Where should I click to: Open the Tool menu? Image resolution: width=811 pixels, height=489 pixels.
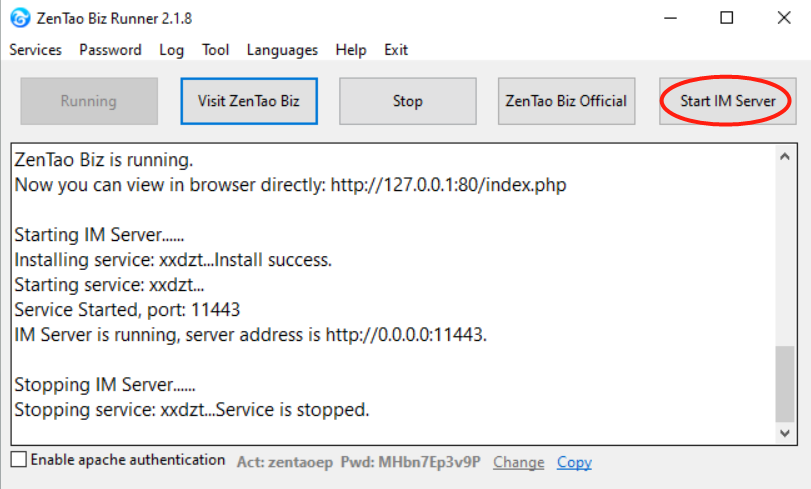click(215, 50)
